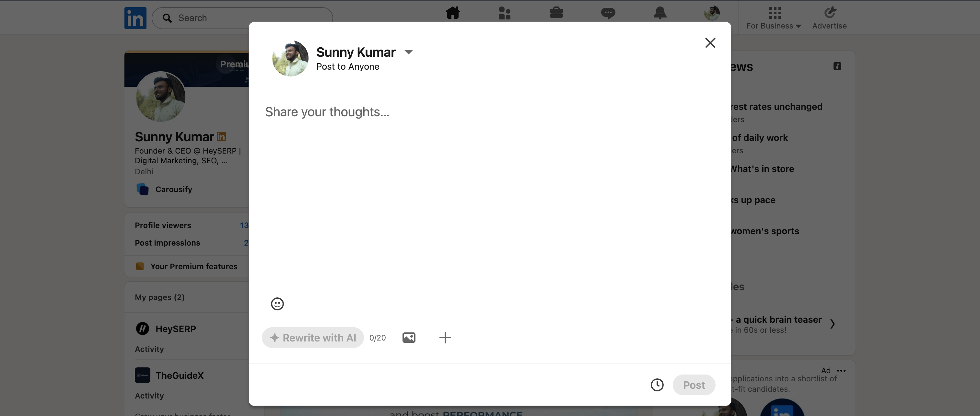The image size is (980, 416).
Task: Schedule post with the clock icon
Action: 657,385
